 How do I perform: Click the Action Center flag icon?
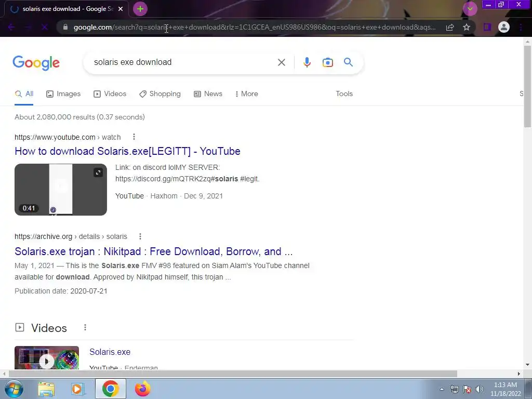tap(467, 389)
